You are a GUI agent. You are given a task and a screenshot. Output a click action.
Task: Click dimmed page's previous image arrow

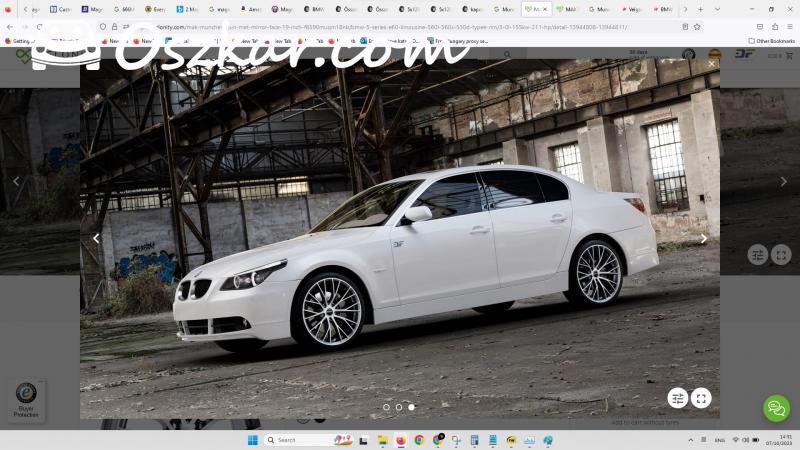coord(16,181)
